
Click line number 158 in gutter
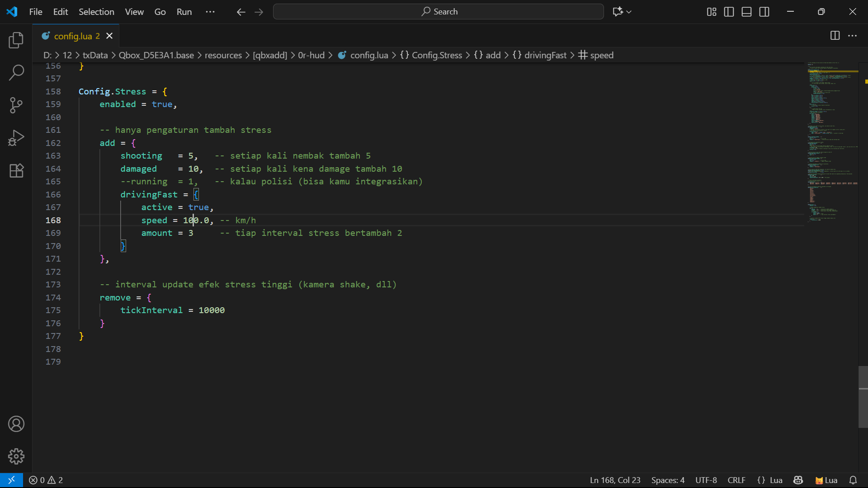click(53, 91)
